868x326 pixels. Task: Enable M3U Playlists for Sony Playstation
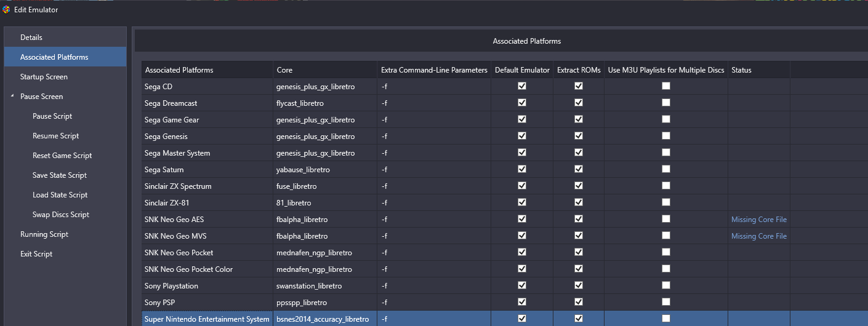pyautogui.click(x=666, y=285)
